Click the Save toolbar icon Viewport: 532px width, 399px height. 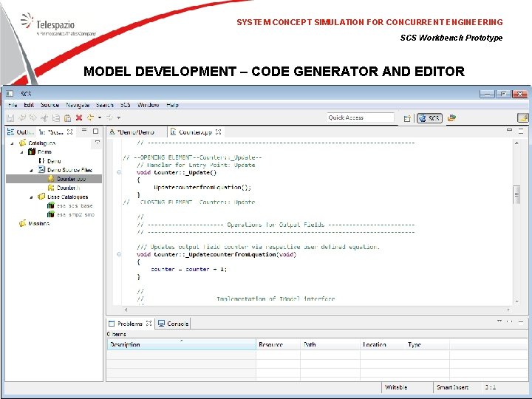[x=10, y=117]
